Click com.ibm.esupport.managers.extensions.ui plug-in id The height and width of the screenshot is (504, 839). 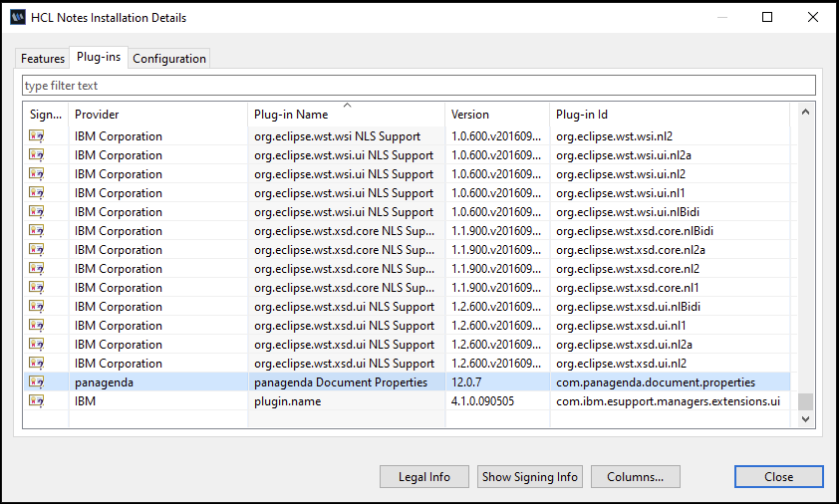[668, 401]
